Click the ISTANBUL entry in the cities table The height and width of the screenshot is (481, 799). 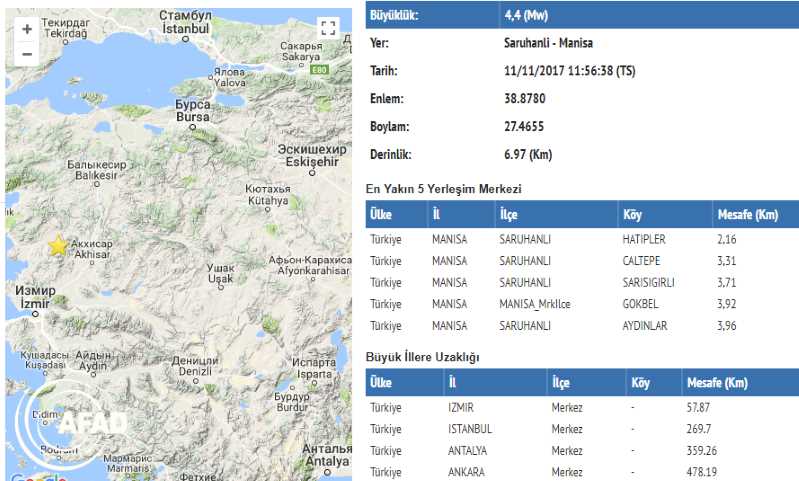point(470,429)
